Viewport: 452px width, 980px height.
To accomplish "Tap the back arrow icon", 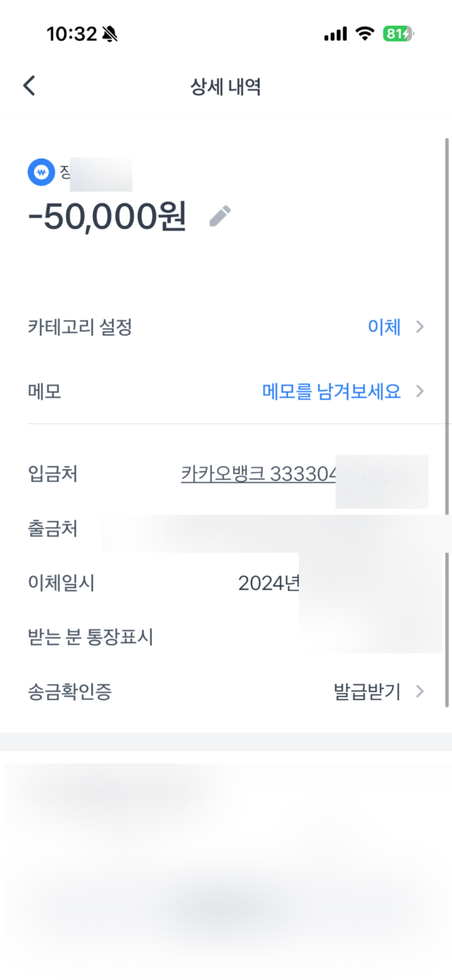I will [29, 85].
